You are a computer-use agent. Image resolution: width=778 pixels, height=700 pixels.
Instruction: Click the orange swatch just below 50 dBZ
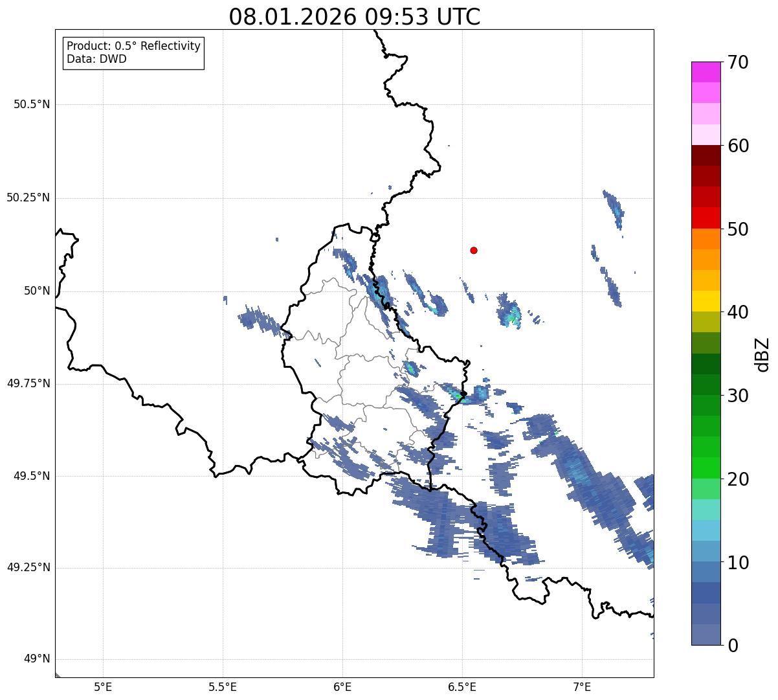click(706, 239)
